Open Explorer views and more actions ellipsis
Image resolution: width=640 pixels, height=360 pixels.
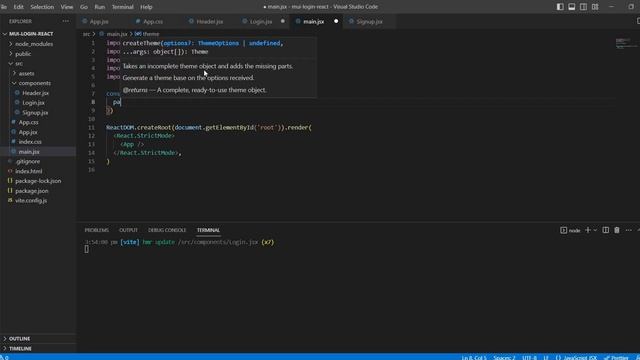point(66,21)
